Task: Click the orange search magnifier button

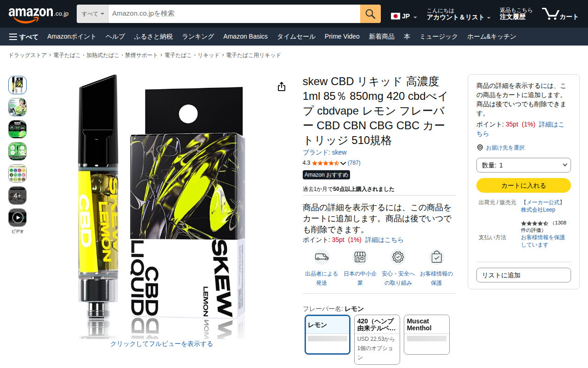Action: [370, 14]
